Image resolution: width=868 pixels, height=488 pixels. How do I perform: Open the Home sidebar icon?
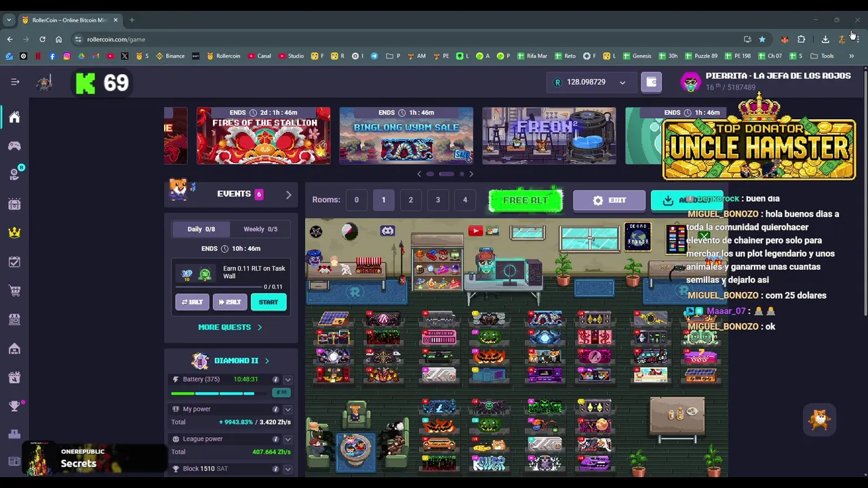(x=14, y=117)
